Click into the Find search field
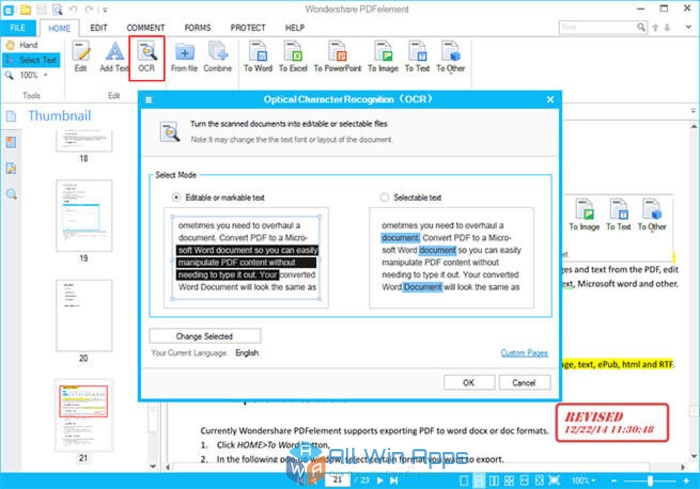This screenshot has height=489, width=700. pos(597,27)
